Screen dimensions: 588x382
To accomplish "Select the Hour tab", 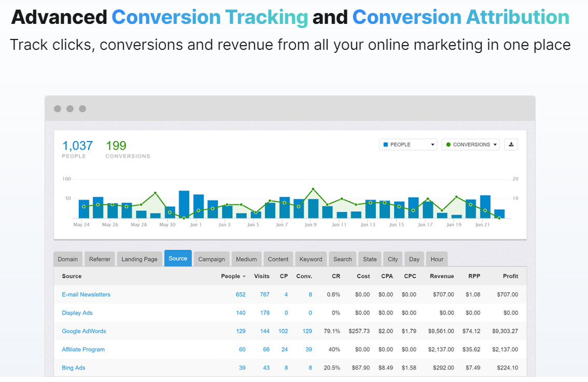I will [437, 259].
